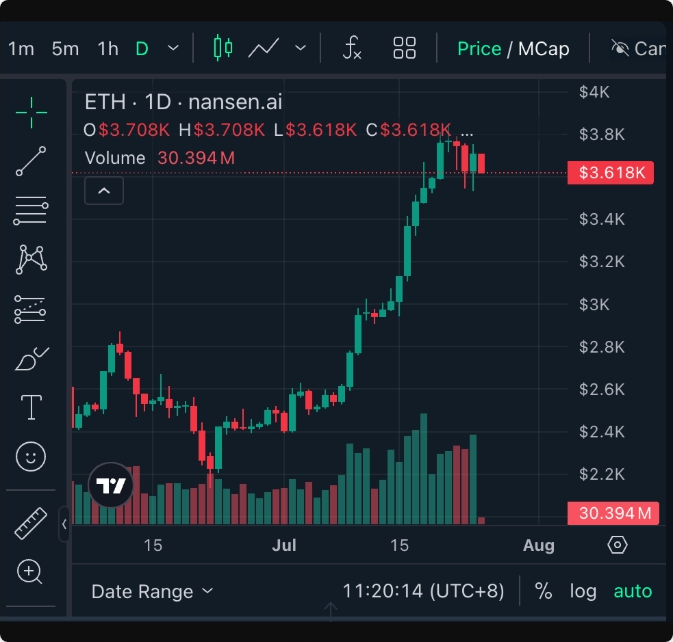Select the trend line drawing tool
This screenshot has width=673, height=642.
point(31,162)
